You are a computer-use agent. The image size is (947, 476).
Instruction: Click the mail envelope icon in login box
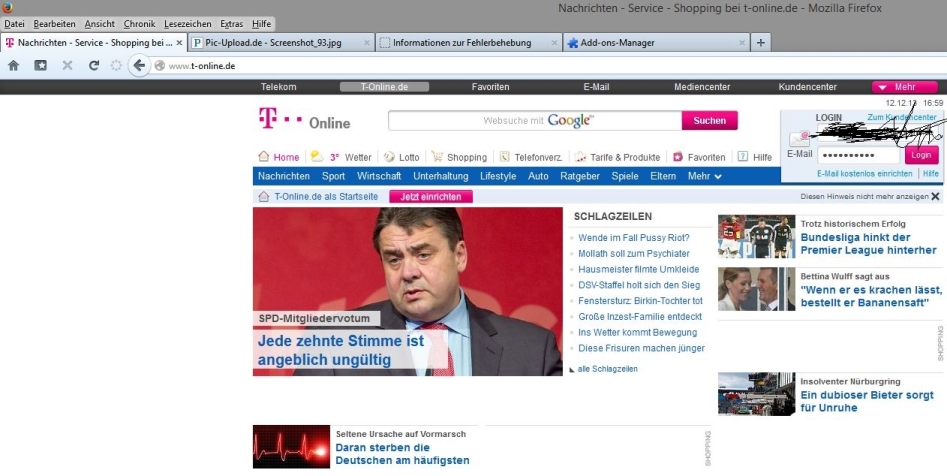(800, 138)
